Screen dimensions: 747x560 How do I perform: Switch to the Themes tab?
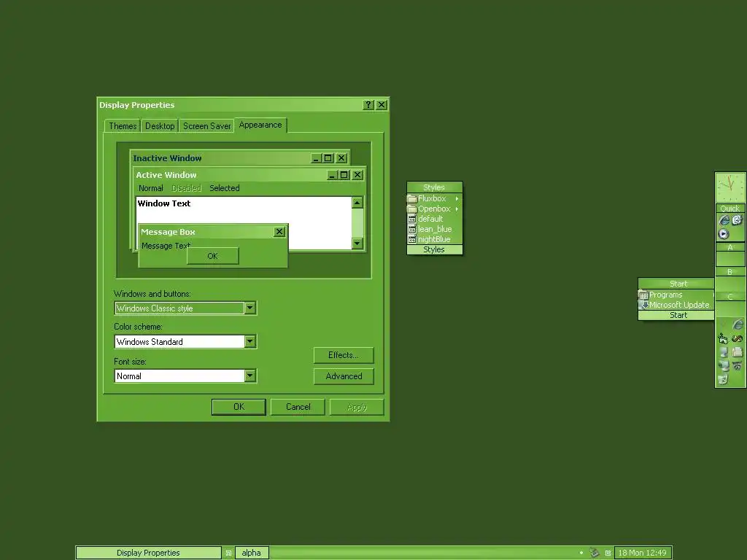[123, 125]
